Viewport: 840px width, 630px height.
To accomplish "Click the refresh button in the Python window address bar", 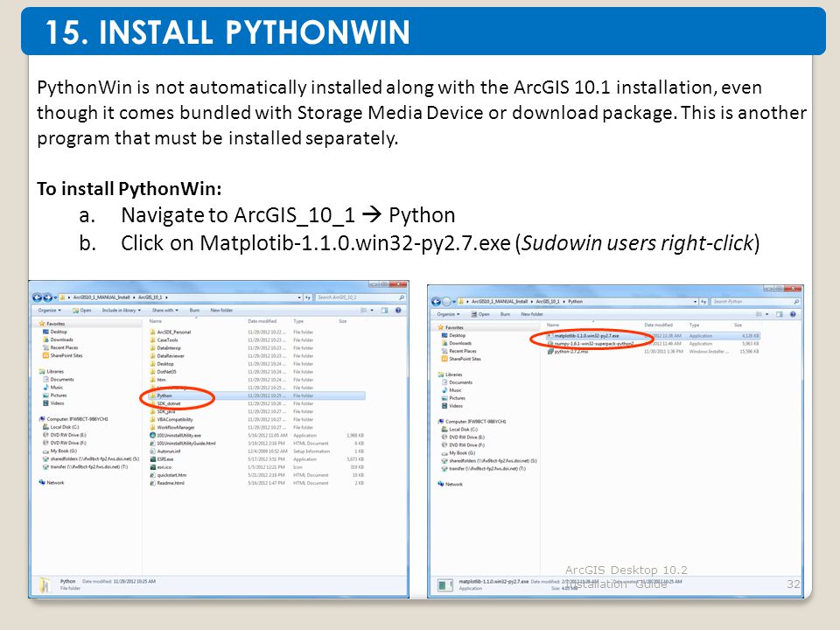I will 703,302.
